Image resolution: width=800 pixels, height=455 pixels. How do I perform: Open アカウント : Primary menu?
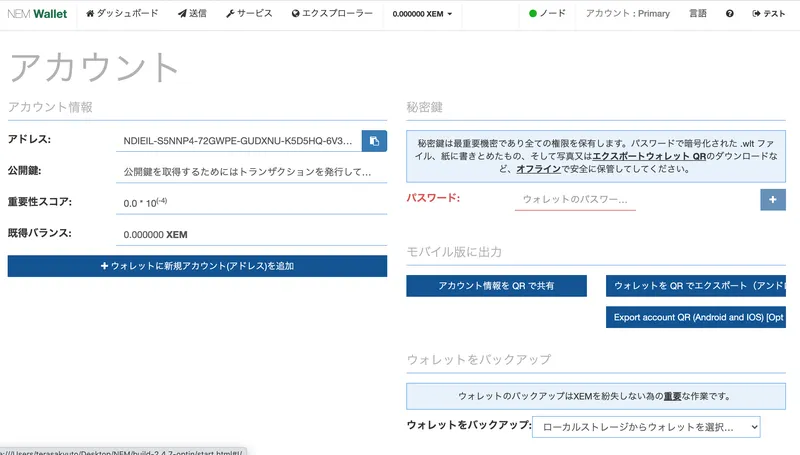pyautogui.click(x=628, y=13)
